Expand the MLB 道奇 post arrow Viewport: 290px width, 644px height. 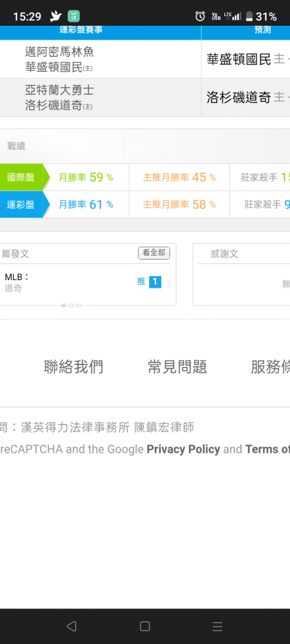pos(169,283)
